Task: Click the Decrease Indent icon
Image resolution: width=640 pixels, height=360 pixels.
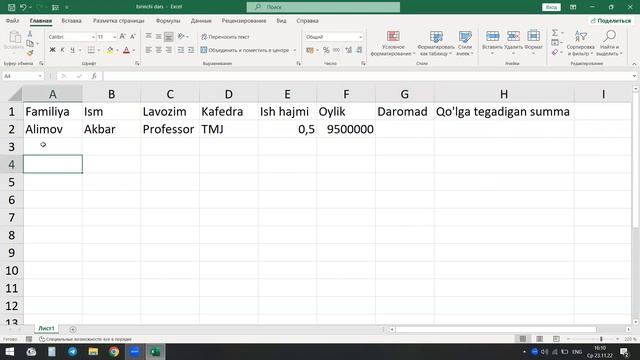Action: 180,50
